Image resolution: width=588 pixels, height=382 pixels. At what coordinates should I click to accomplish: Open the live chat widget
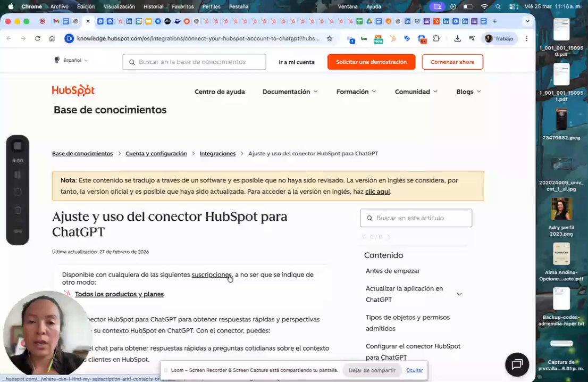tap(517, 364)
